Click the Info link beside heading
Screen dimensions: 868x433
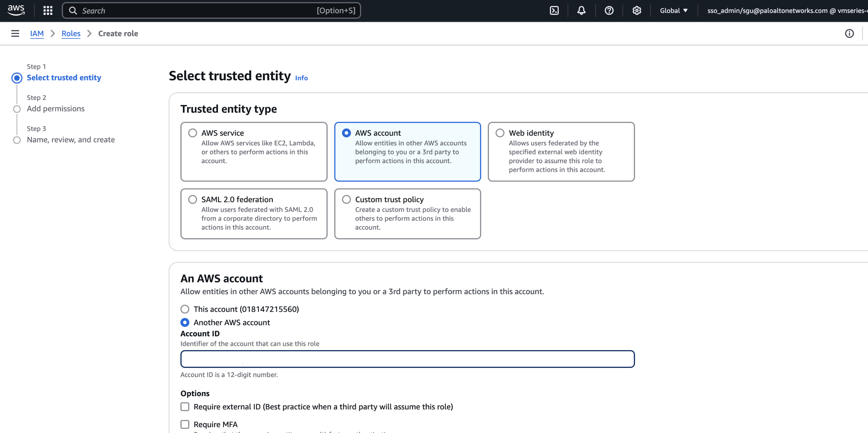(x=301, y=78)
